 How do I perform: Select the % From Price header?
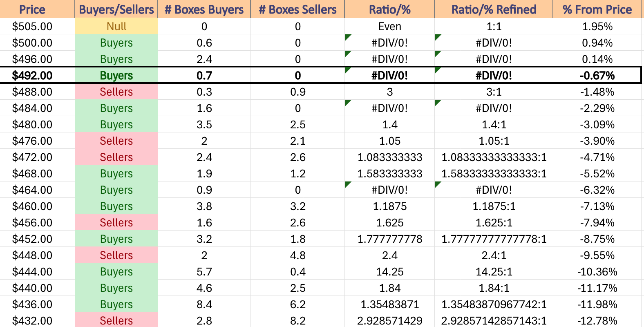coord(597,9)
